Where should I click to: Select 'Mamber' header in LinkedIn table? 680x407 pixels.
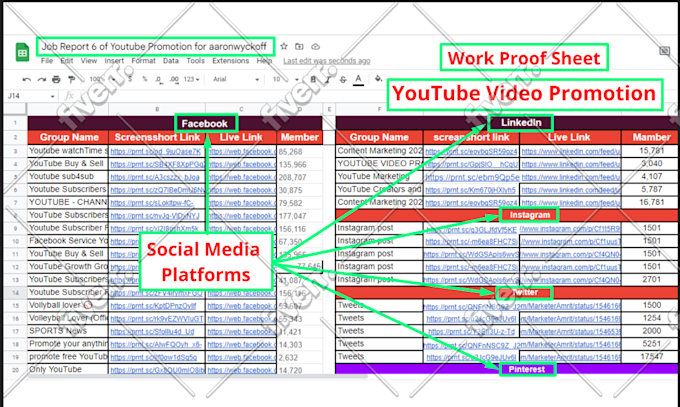pos(651,137)
